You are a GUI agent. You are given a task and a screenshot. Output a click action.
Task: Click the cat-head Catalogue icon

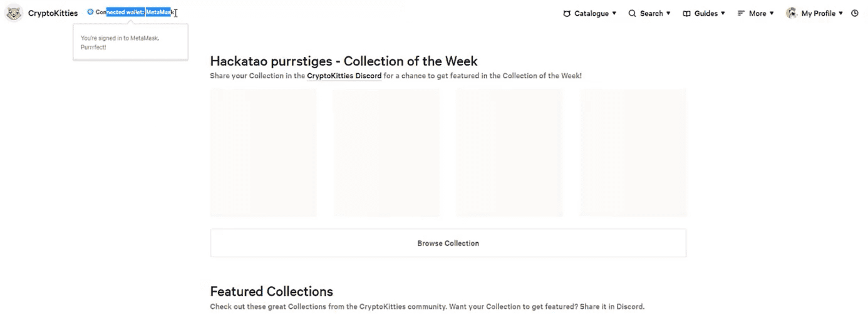567,13
